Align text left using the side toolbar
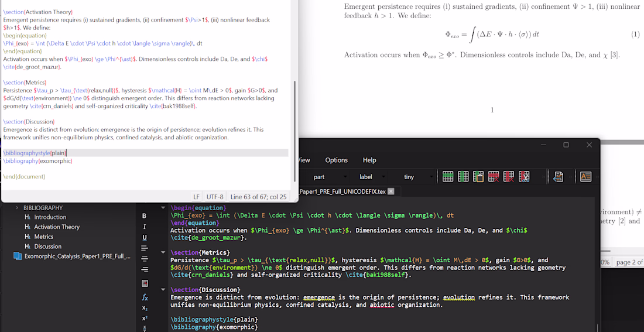644x332 pixels. pos(144,248)
